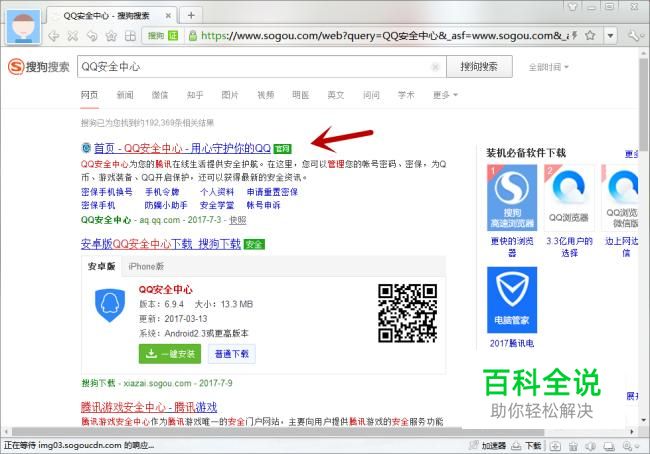Open the 加速器 accelerator in status bar
Screen dimensions: 650x454
pos(488,446)
